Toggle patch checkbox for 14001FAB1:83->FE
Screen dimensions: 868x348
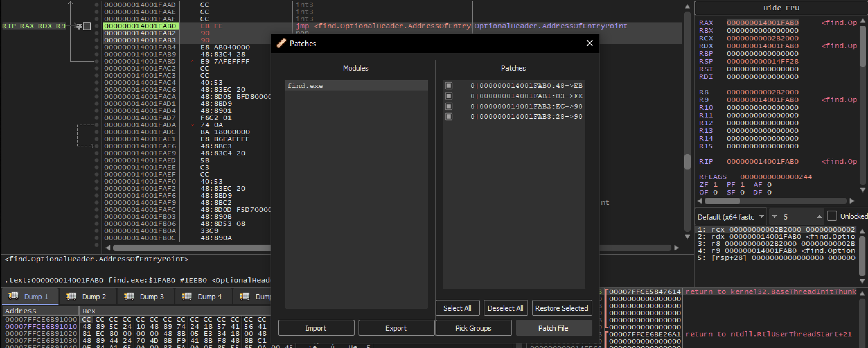pos(448,96)
